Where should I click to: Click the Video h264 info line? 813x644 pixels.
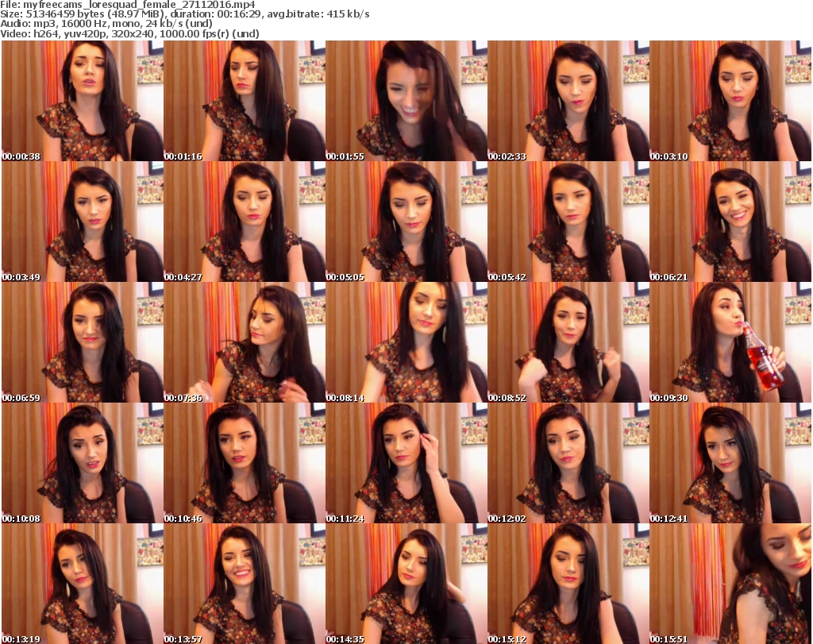[129, 33]
